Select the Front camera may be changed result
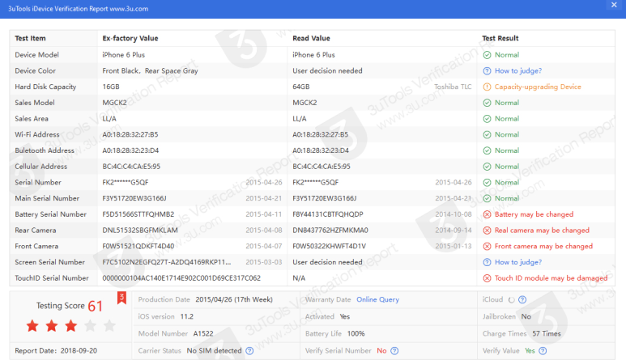 tap(543, 246)
